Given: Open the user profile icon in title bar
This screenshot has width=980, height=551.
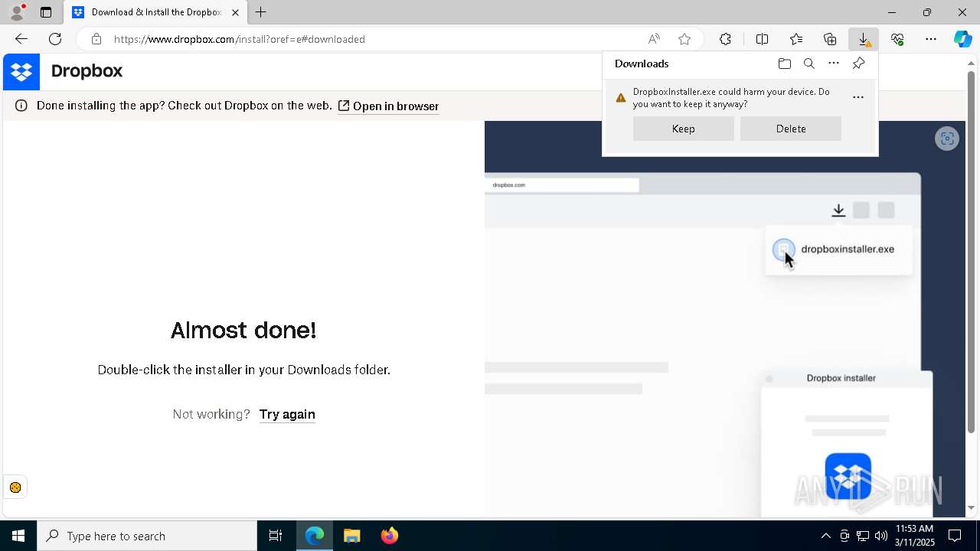Looking at the screenshot, I should (16, 12).
